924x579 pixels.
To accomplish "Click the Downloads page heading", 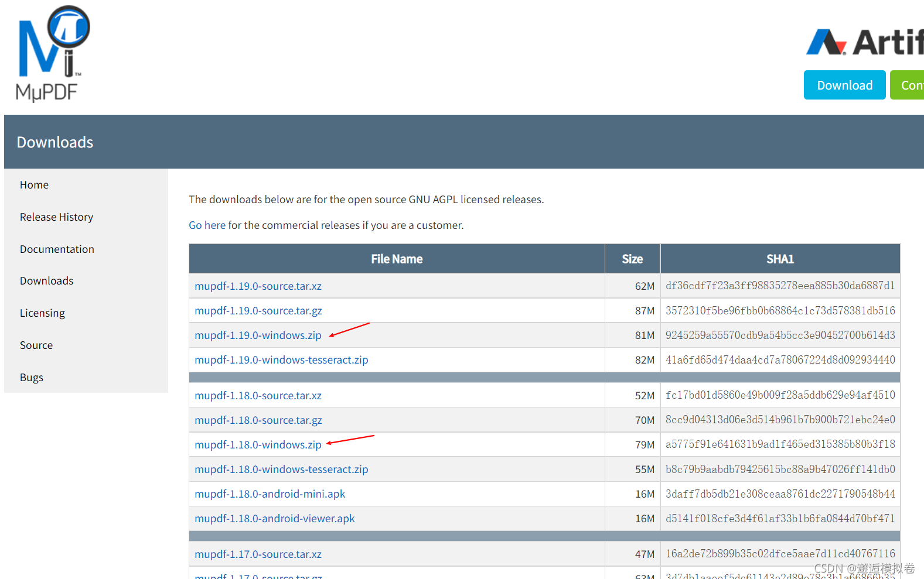I will 55,142.
